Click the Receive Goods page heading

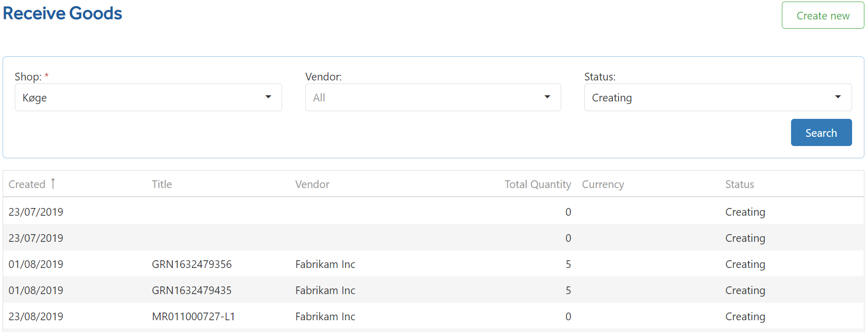coord(63,13)
